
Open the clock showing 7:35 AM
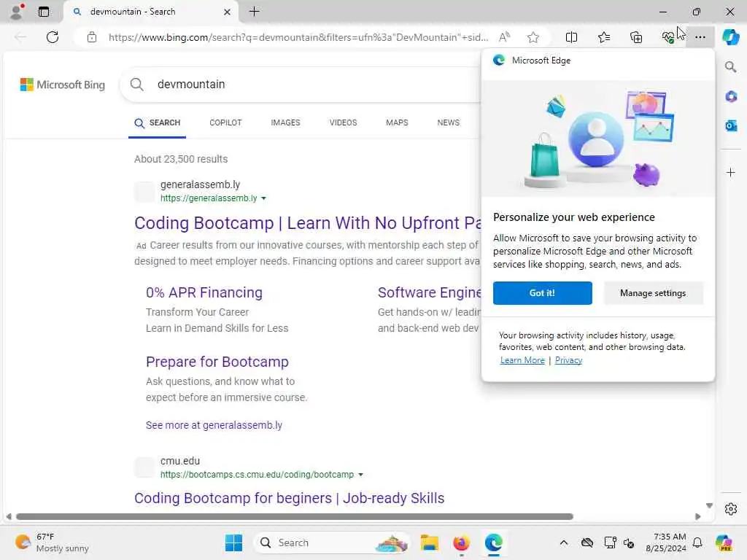pyautogui.click(x=666, y=542)
